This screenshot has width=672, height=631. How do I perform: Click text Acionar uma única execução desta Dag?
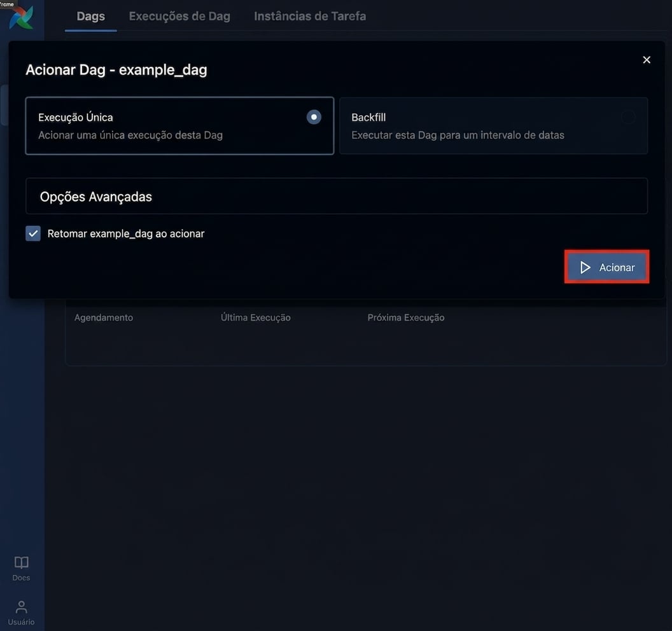[130, 135]
